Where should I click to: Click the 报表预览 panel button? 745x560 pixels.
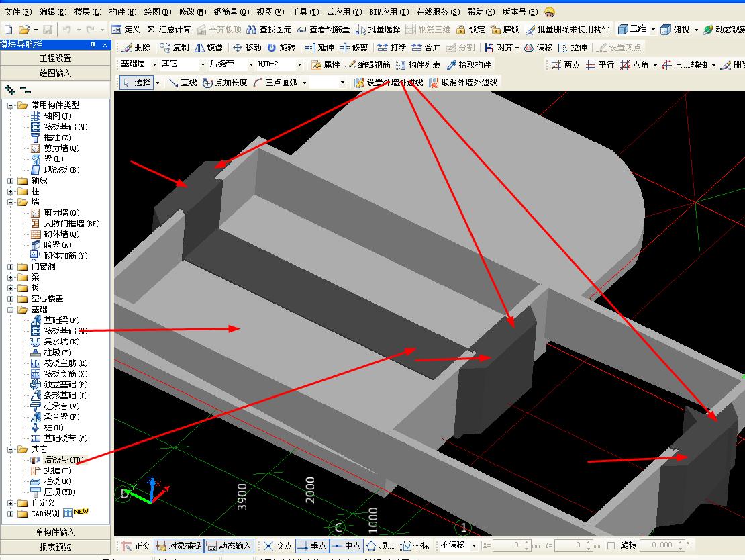[x=55, y=547]
